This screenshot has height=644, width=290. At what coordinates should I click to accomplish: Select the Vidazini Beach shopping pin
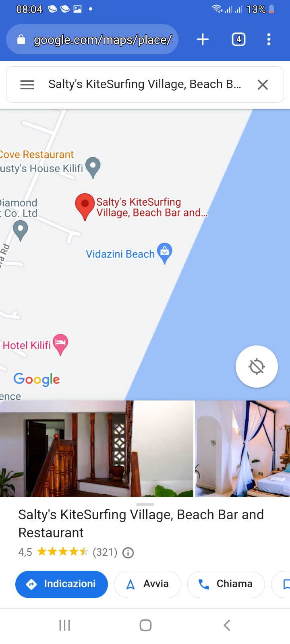tap(164, 253)
